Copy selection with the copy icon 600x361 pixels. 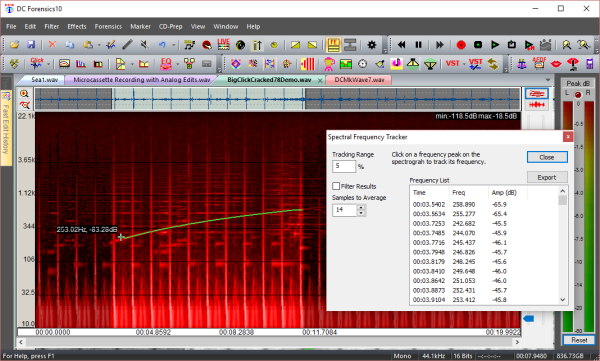click(x=70, y=45)
